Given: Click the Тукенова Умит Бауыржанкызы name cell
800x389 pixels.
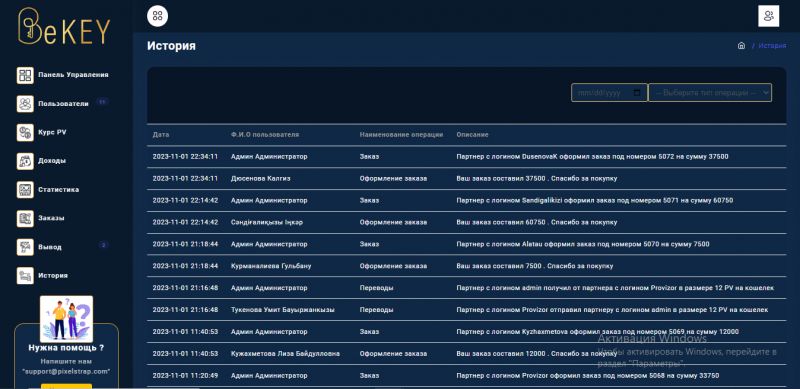Looking at the screenshot, I should (x=283, y=310).
